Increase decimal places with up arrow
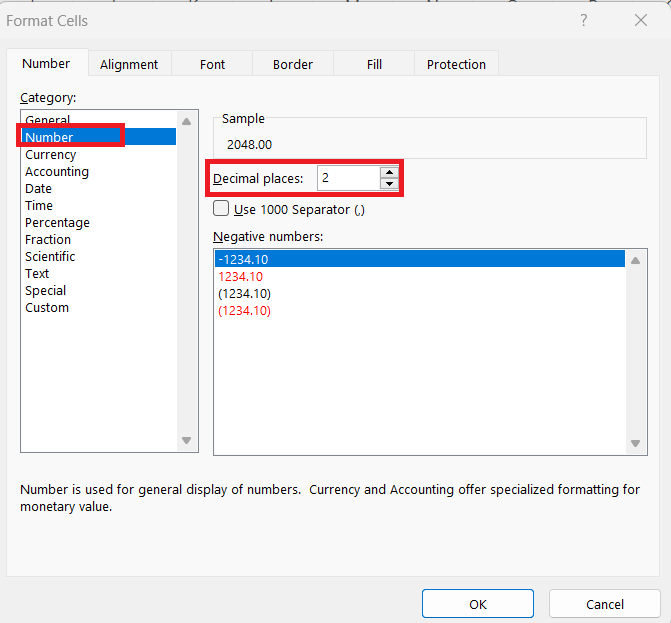This screenshot has width=671, height=623. [x=389, y=172]
